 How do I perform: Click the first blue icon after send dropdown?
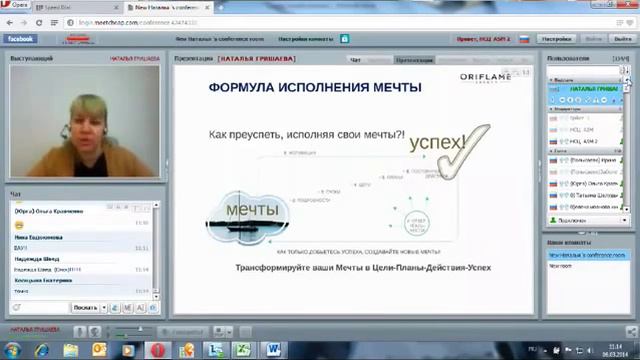point(115,308)
